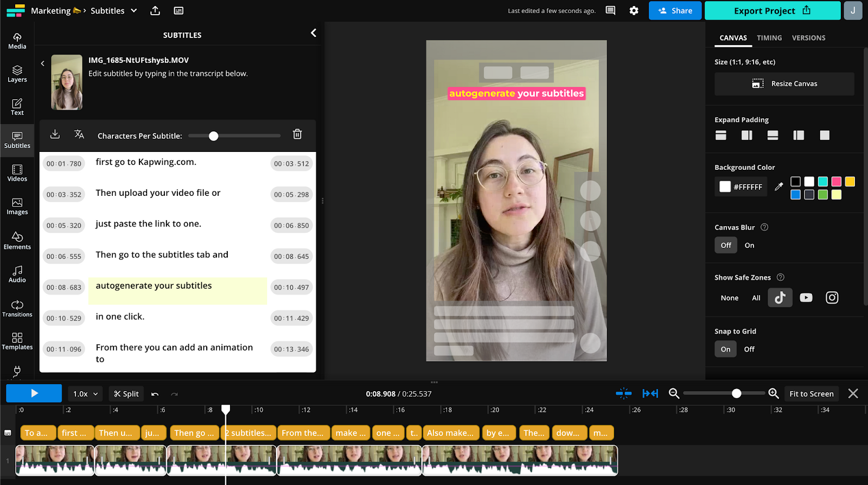Collapse the Subtitles panel with the chevron
The width and height of the screenshot is (868, 485).
[314, 33]
